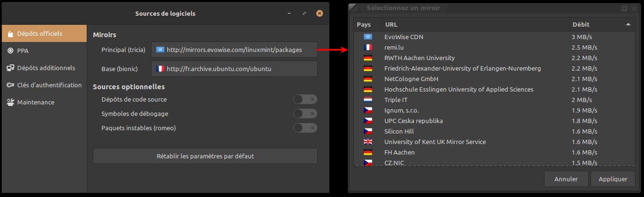Screen dimensions: 644x197
Task: Click the Pays column header
Action: (x=367, y=24)
